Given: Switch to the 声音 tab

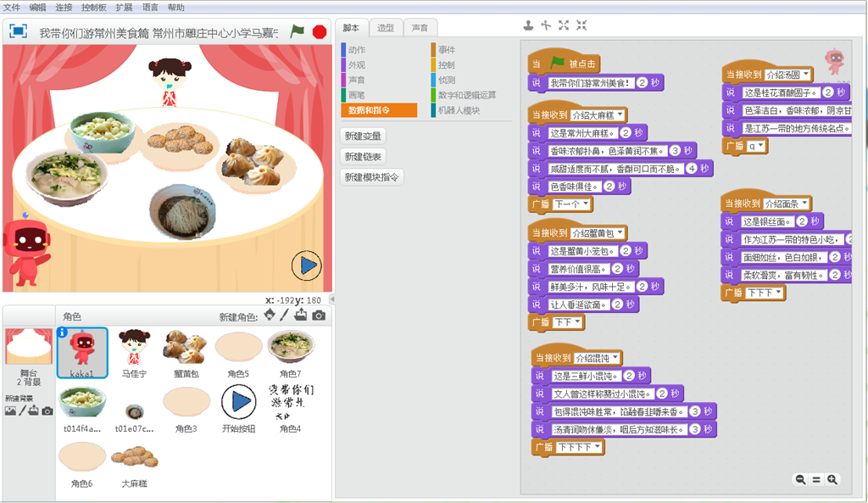Looking at the screenshot, I should [420, 28].
